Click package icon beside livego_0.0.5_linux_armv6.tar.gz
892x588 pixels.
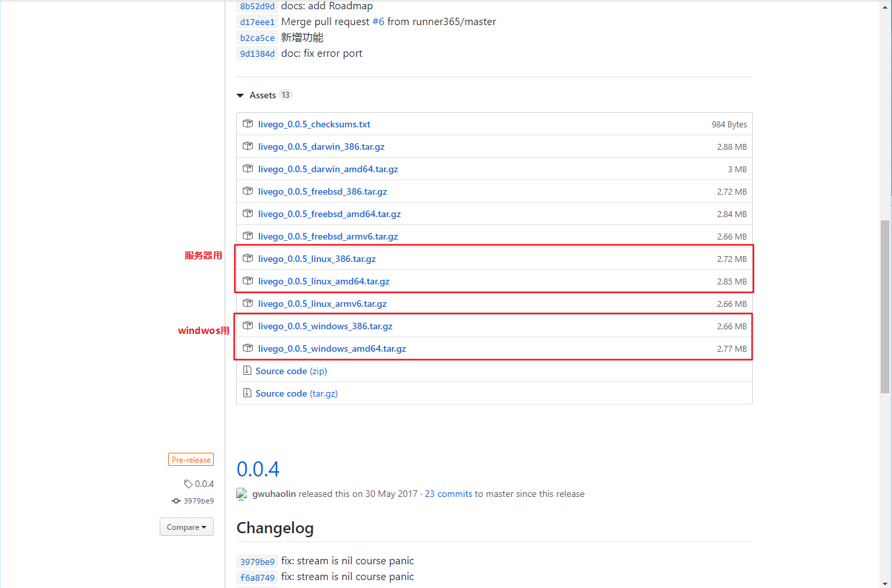[x=247, y=304]
